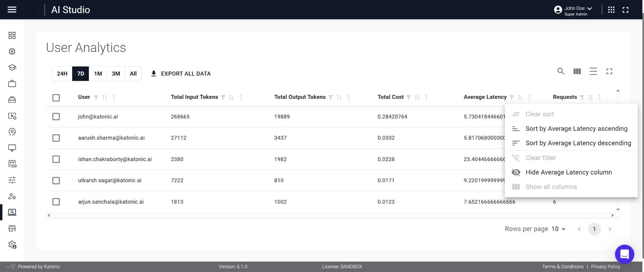This screenshot has height=272, width=644.
Task: Open Average Latency column actions menu
Action: 529,97
